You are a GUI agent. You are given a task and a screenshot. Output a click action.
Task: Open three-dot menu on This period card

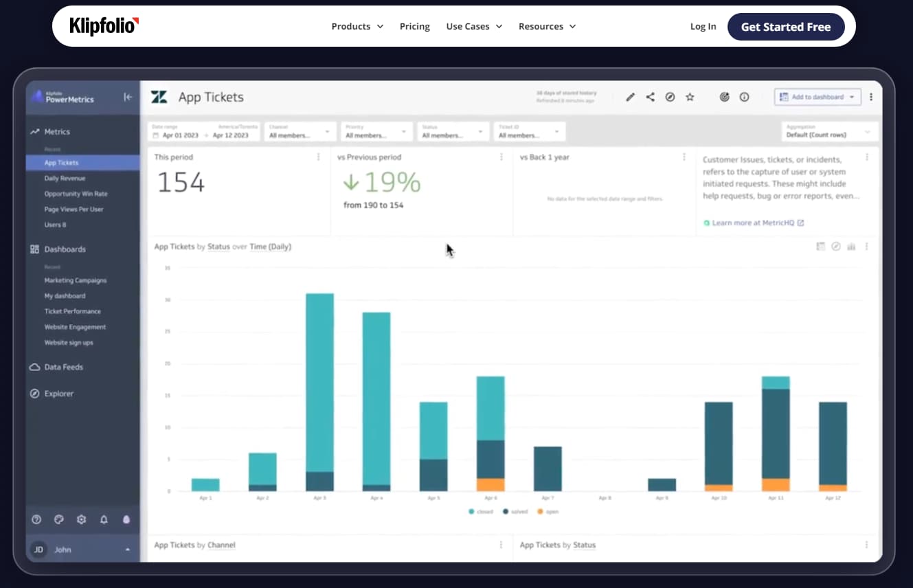click(318, 157)
